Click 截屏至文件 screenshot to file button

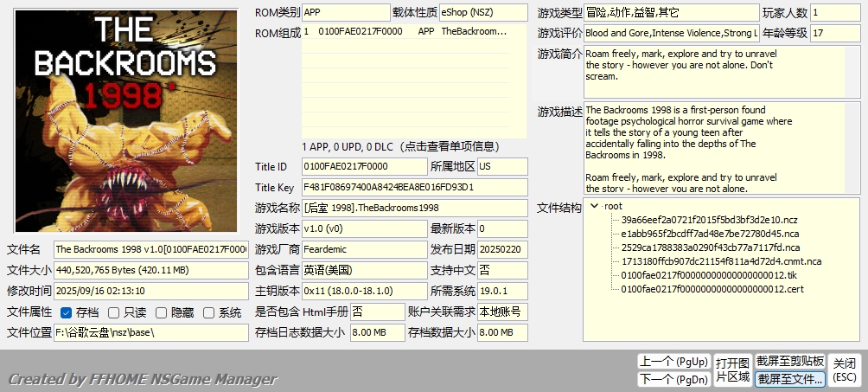click(789, 379)
